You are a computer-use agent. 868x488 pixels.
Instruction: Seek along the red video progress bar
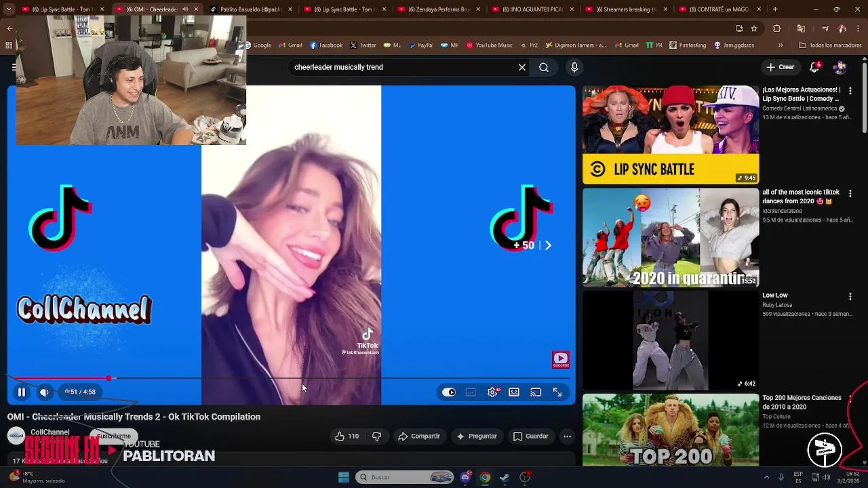click(292, 378)
